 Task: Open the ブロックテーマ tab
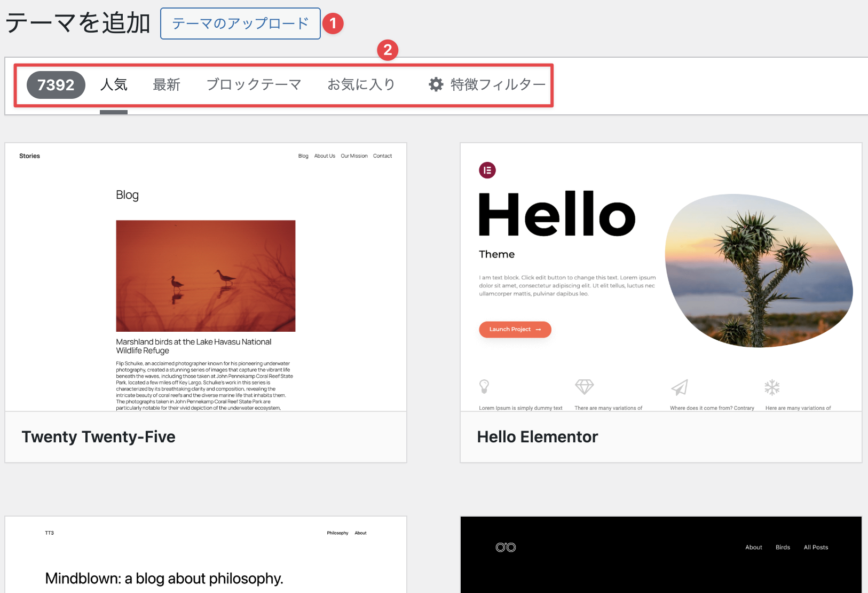tap(254, 85)
